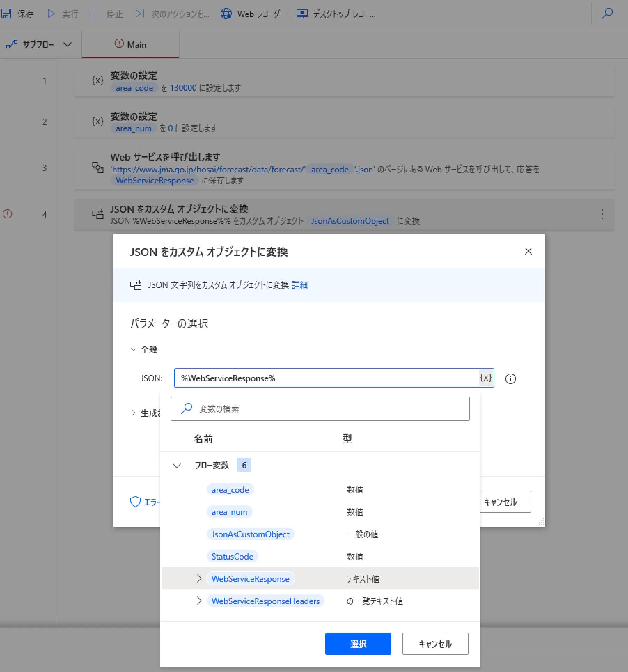Run next action (次のアクションを...)
628x672 pixels.
pos(173,14)
